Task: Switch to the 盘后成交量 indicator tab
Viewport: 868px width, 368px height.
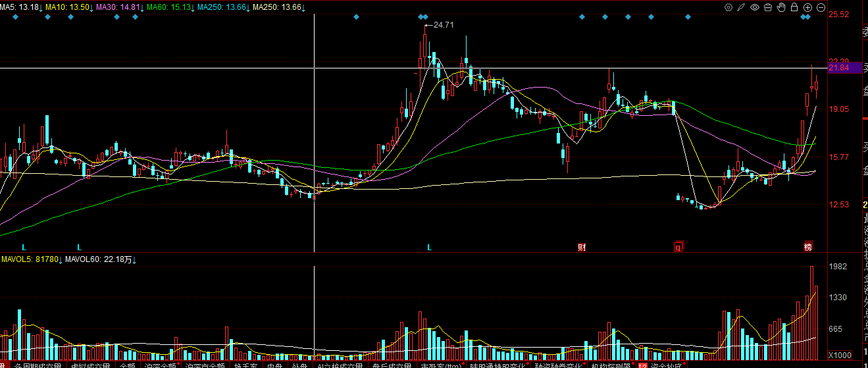Action: [392, 365]
